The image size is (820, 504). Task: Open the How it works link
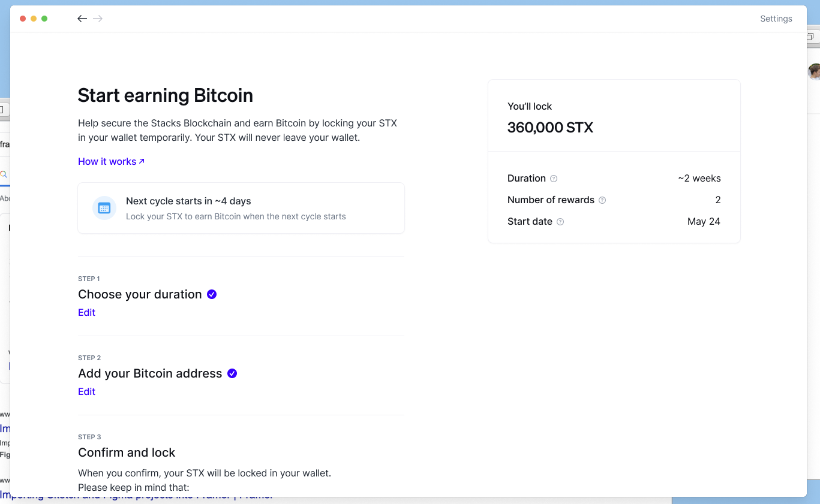[111, 161]
